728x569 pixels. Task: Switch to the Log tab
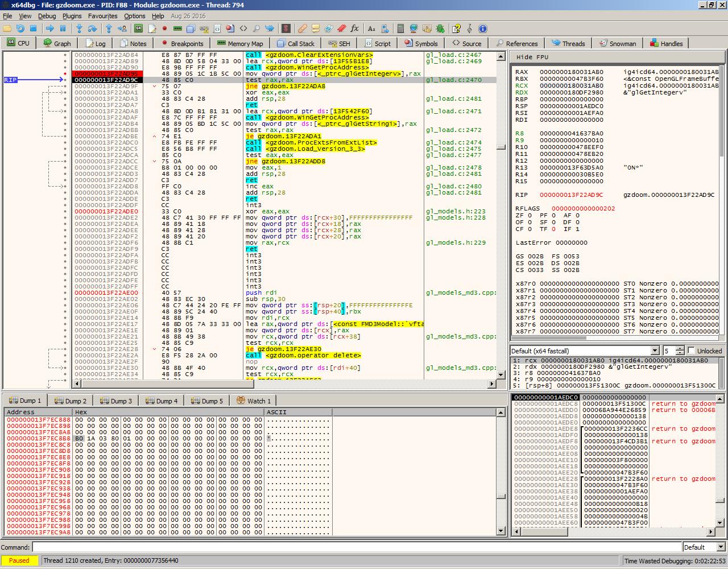pos(96,43)
